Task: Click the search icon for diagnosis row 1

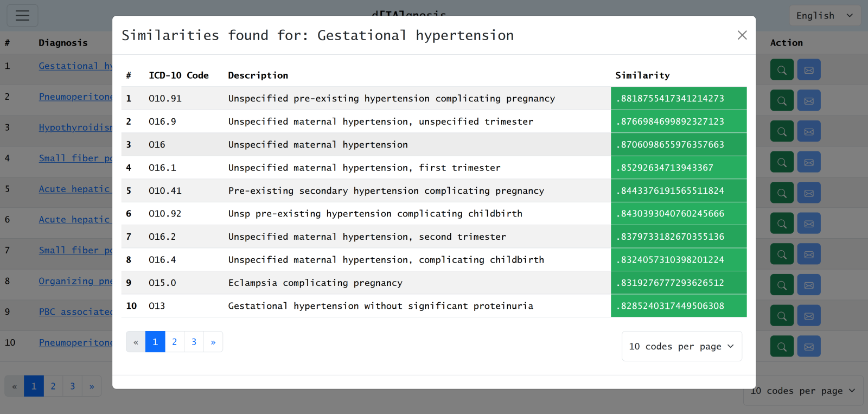Action: click(782, 70)
